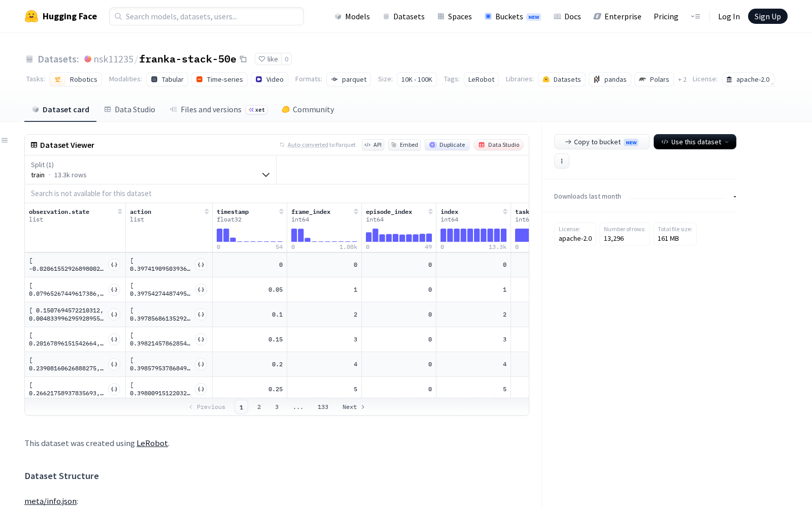Click the timestamp histogram's first bar
Viewport: 812px width, 508px height.
pyautogui.click(x=220, y=235)
